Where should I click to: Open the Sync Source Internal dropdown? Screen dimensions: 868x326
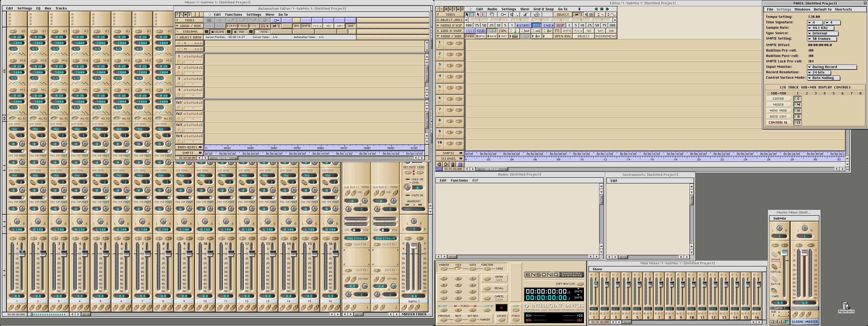tap(822, 33)
